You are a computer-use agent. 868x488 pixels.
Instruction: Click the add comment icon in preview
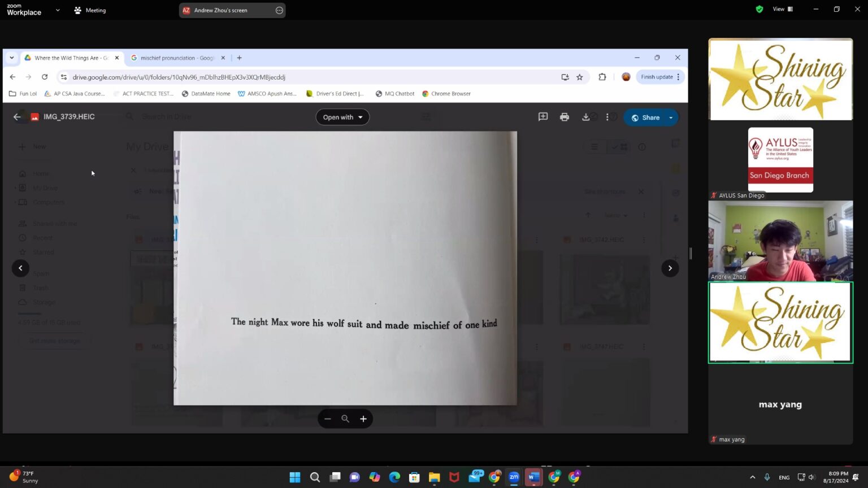click(x=543, y=117)
